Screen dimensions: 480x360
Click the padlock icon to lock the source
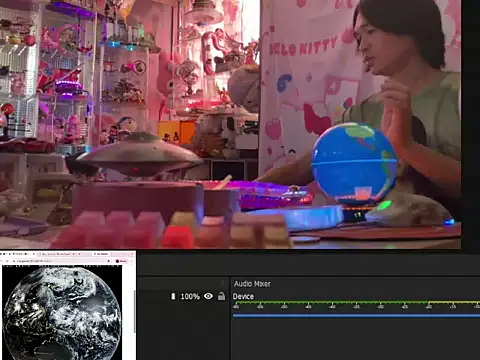[221, 296]
